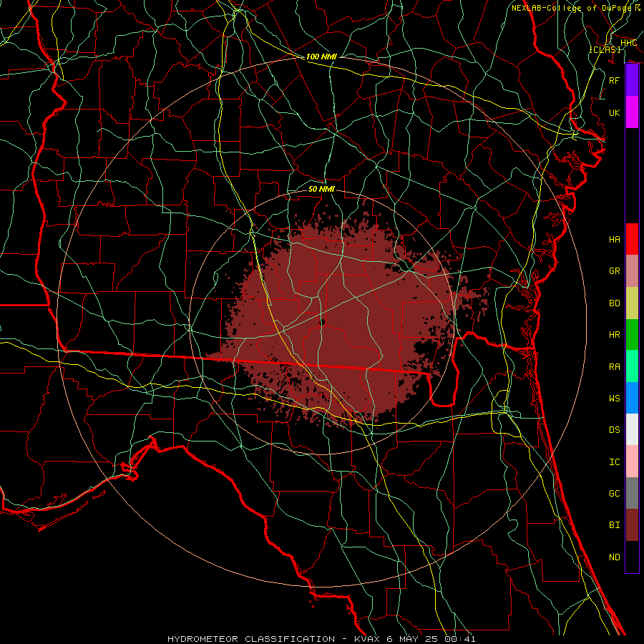Viewport: 644px width, 644px height.
Task: Click the WS legend label
Action: point(614,399)
